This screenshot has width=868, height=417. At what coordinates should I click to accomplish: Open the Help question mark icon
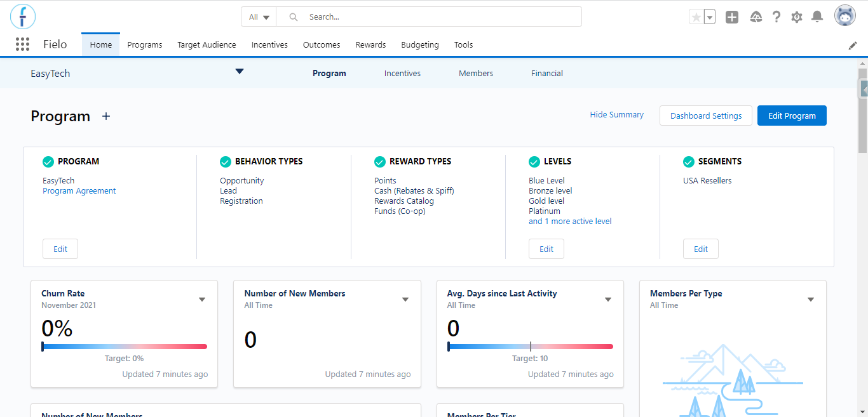pos(776,17)
